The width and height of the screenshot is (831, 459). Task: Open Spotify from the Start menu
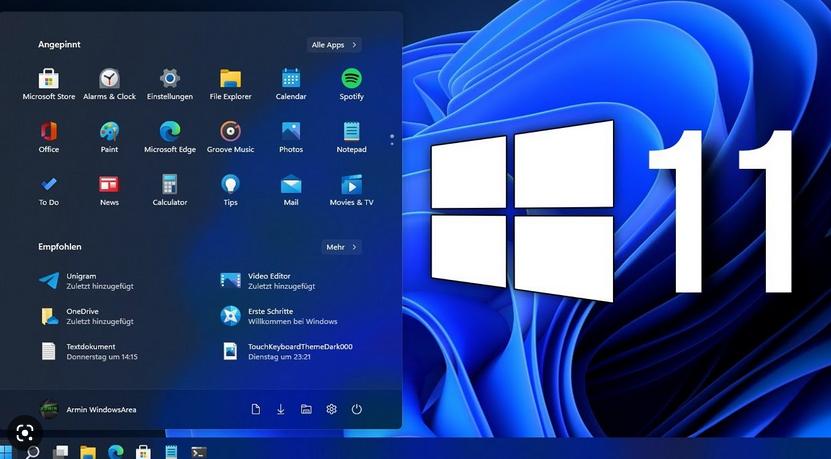click(x=351, y=85)
